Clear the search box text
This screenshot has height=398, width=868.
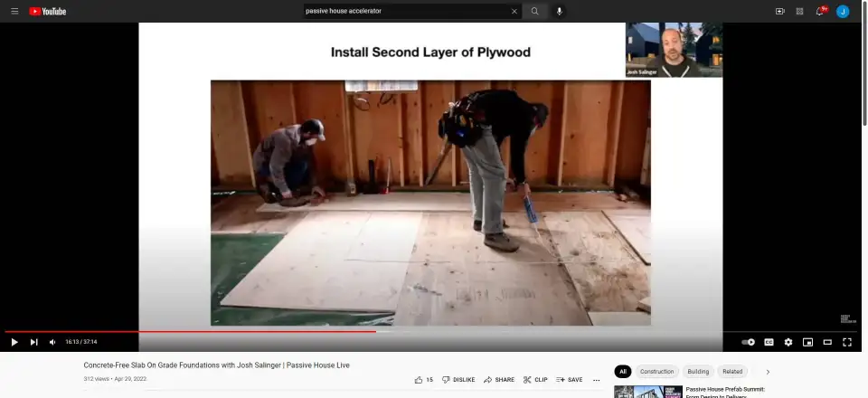point(514,11)
